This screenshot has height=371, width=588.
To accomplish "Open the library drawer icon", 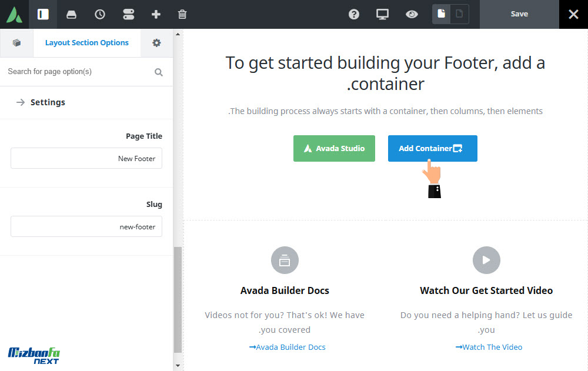I will coord(71,14).
